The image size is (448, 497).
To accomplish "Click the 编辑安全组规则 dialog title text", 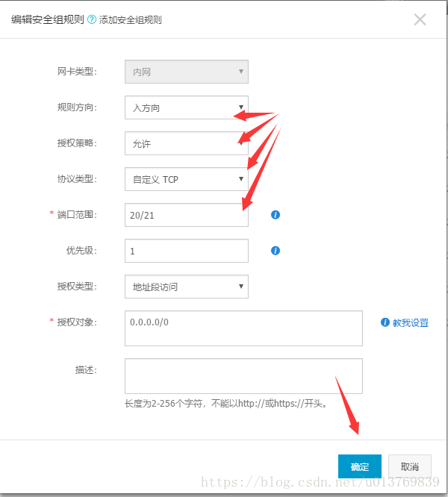I will [x=48, y=19].
